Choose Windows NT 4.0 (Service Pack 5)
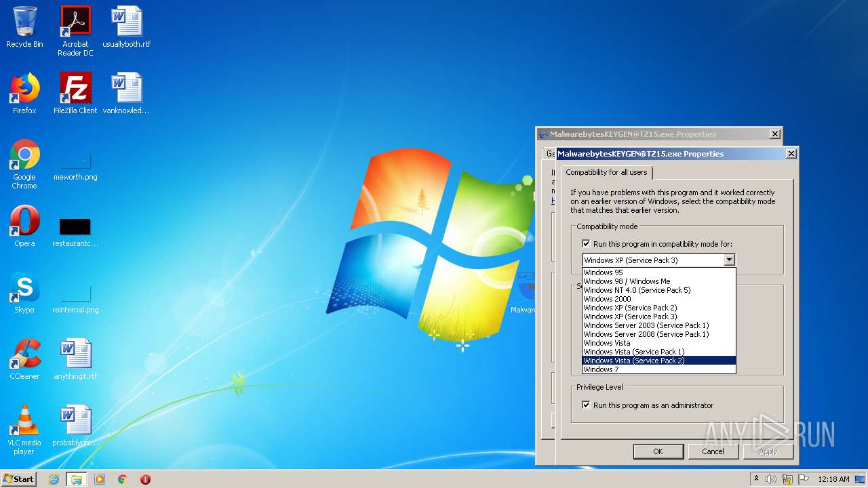The image size is (868, 488). 658,290
